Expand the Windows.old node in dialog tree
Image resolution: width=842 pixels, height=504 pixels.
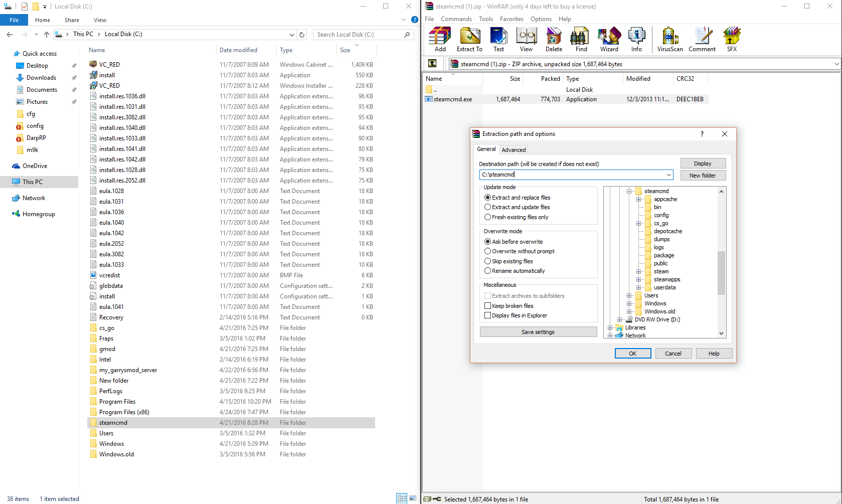[629, 311]
